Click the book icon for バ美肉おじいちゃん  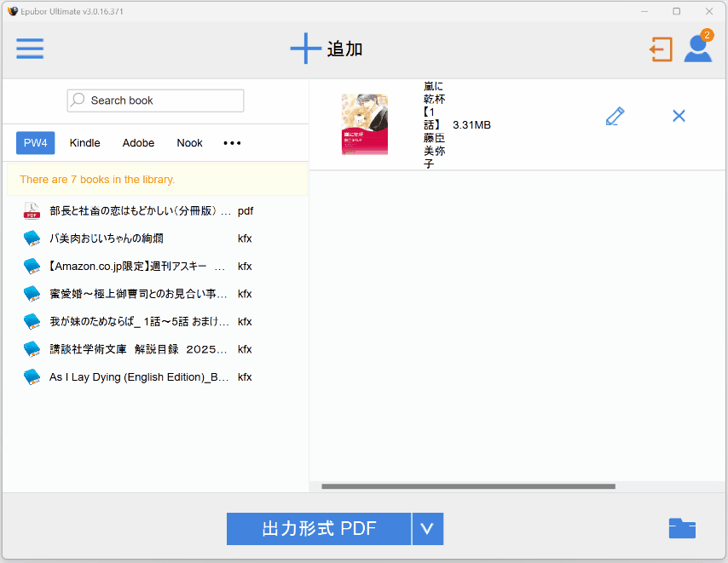pyautogui.click(x=32, y=238)
